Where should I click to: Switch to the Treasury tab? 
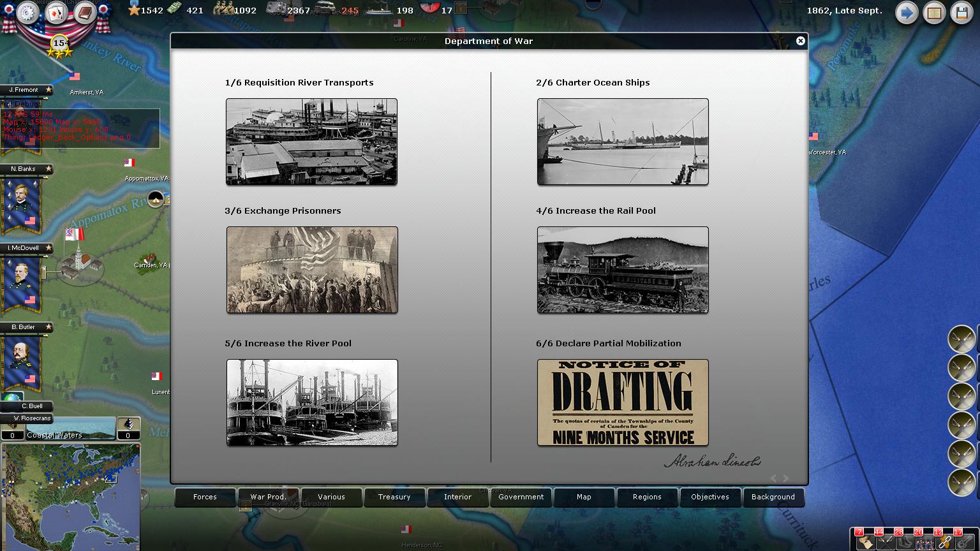pos(394,497)
